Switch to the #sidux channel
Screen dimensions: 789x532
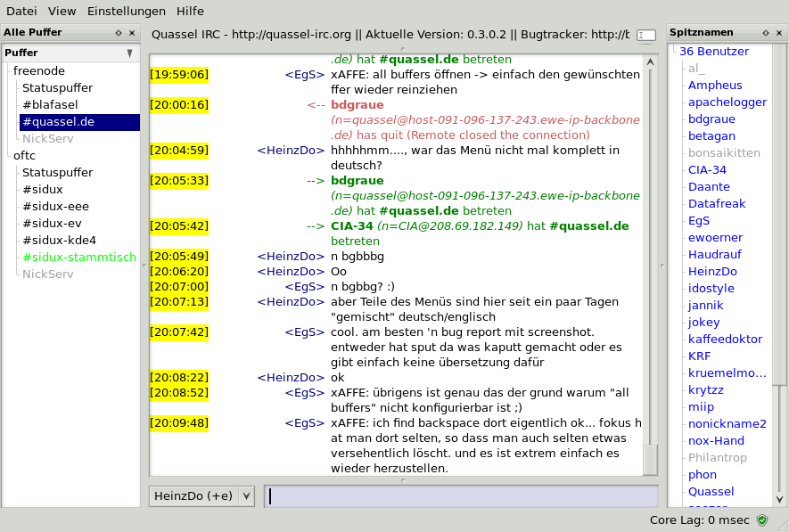(x=43, y=190)
